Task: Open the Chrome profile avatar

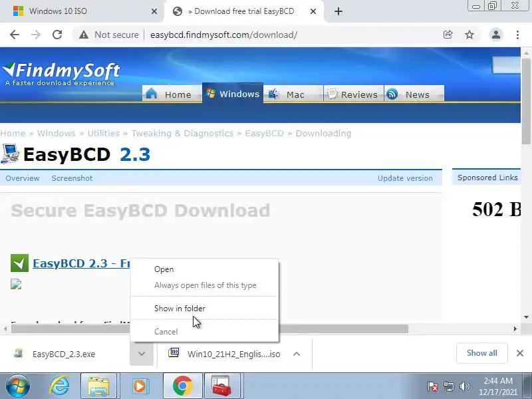Action: pyautogui.click(x=495, y=35)
